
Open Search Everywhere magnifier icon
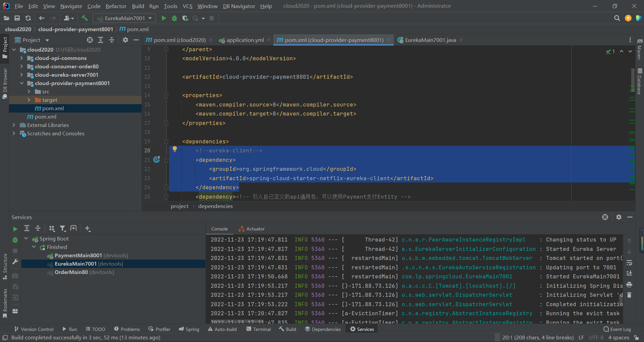(x=617, y=18)
